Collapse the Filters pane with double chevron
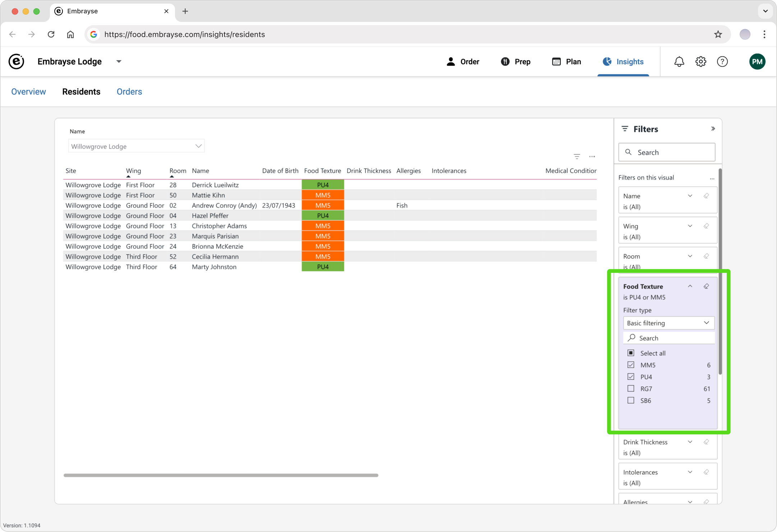The image size is (777, 532). click(x=713, y=129)
